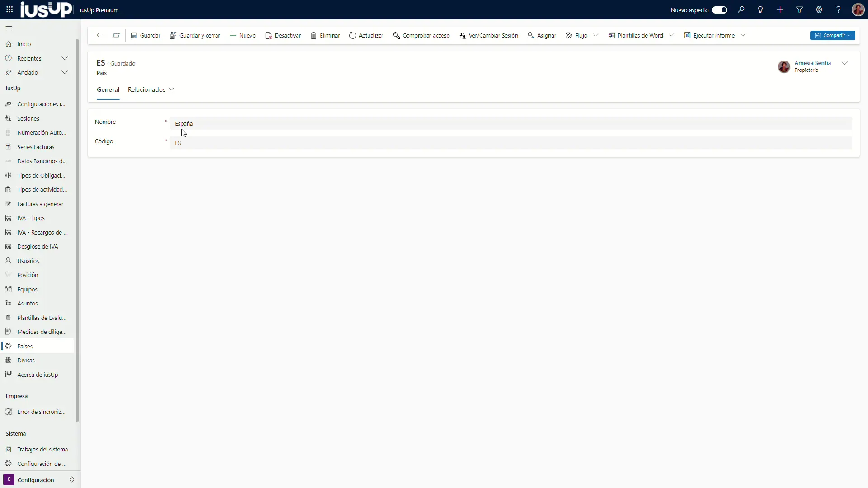Click the advanced filter funnel icon
868x488 pixels.
pyautogui.click(x=799, y=10)
